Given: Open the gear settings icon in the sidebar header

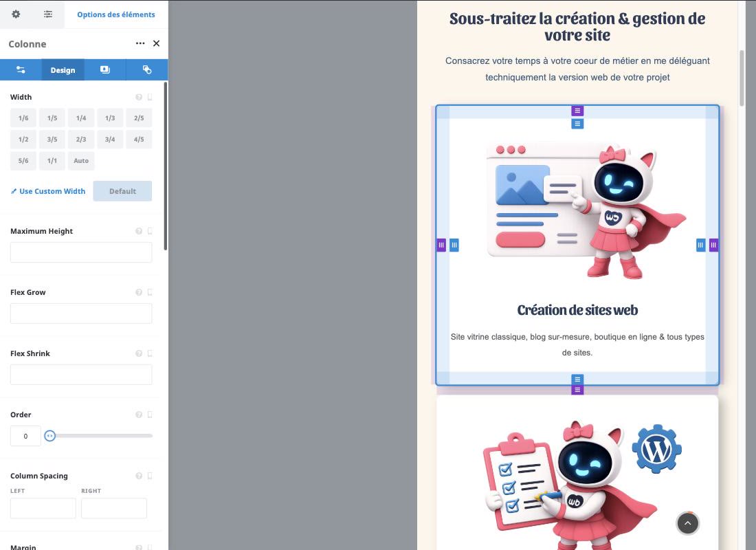Looking at the screenshot, I should click(x=16, y=14).
